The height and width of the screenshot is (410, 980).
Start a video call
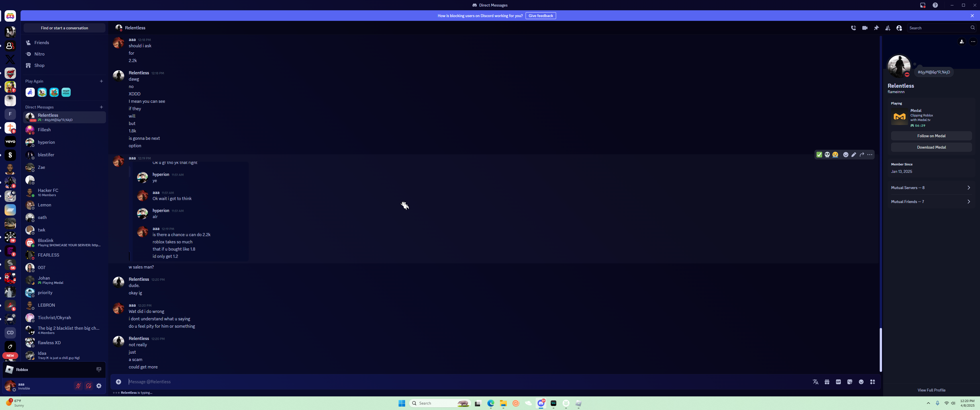(x=865, y=28)
